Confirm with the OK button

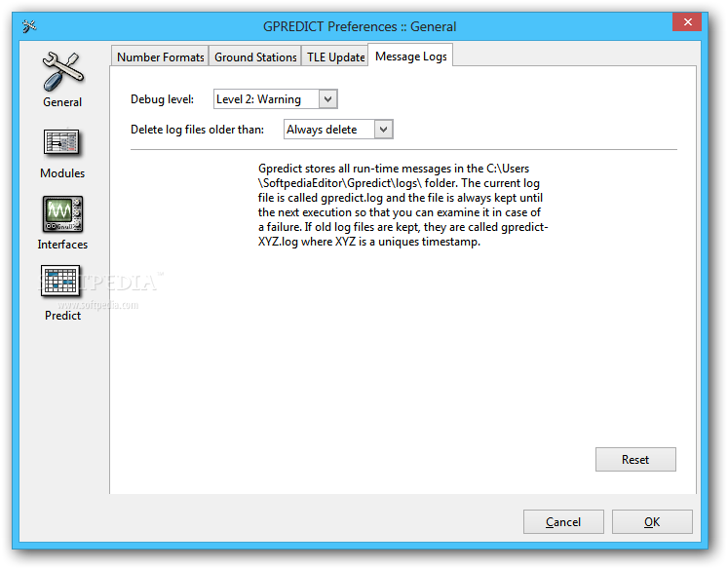[652, 521]
